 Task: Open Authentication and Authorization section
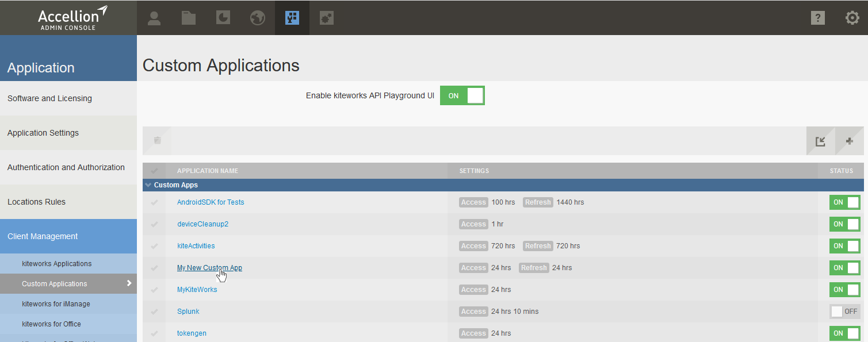point(66,167)
